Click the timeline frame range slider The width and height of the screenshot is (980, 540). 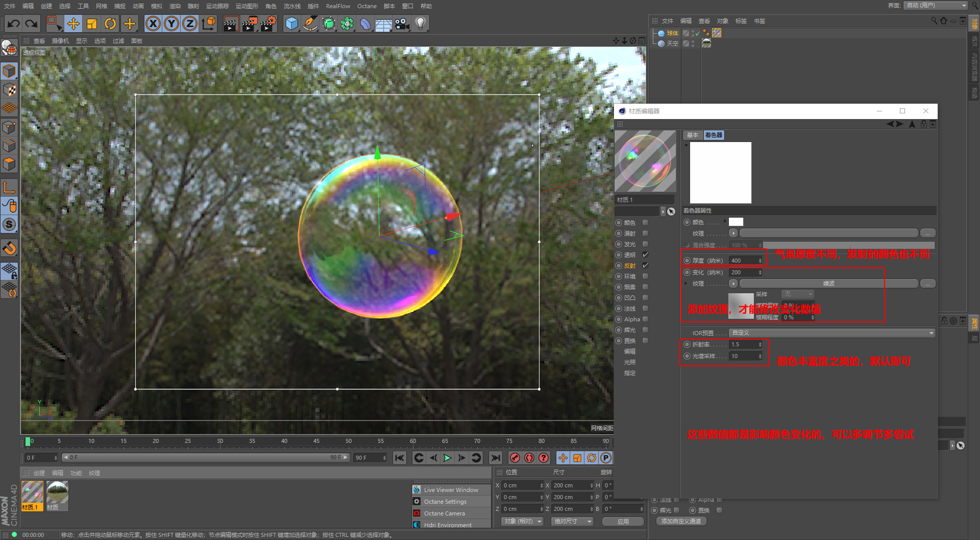point(205,458)
